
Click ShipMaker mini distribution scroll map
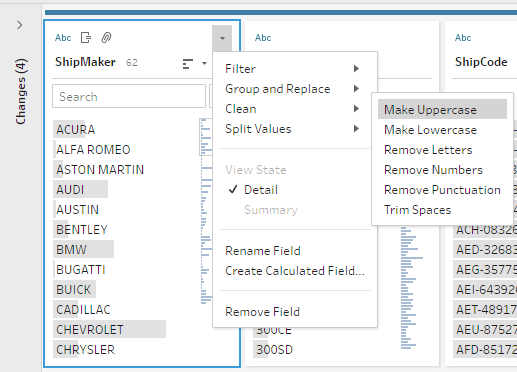click(206, 211)
